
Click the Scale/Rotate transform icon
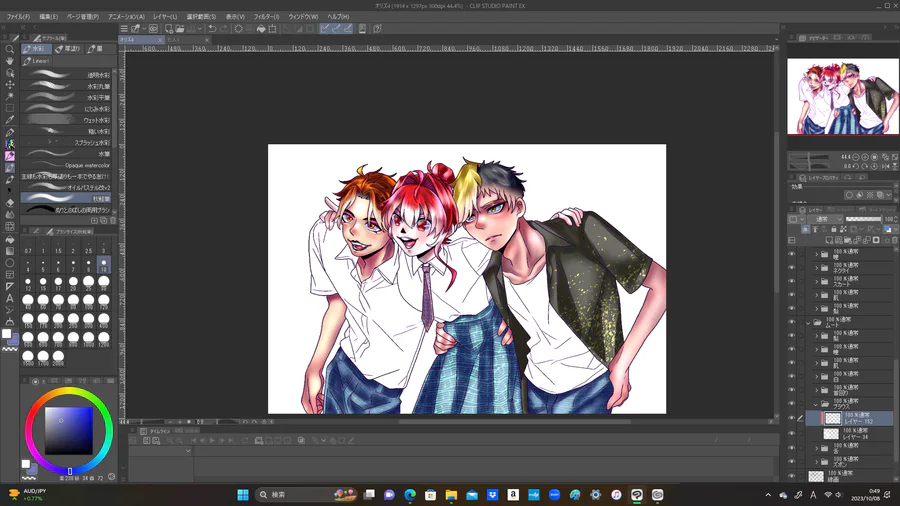click(x=272, y=29)
